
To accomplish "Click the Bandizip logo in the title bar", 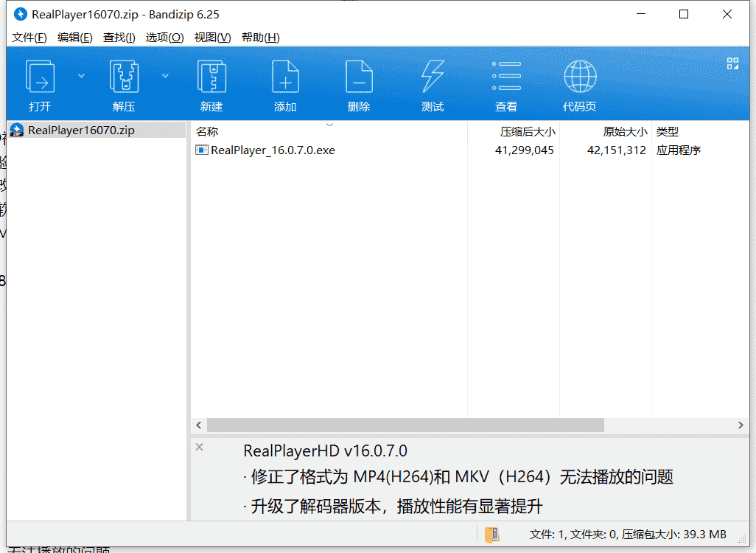I will click(x=20, y=15).
